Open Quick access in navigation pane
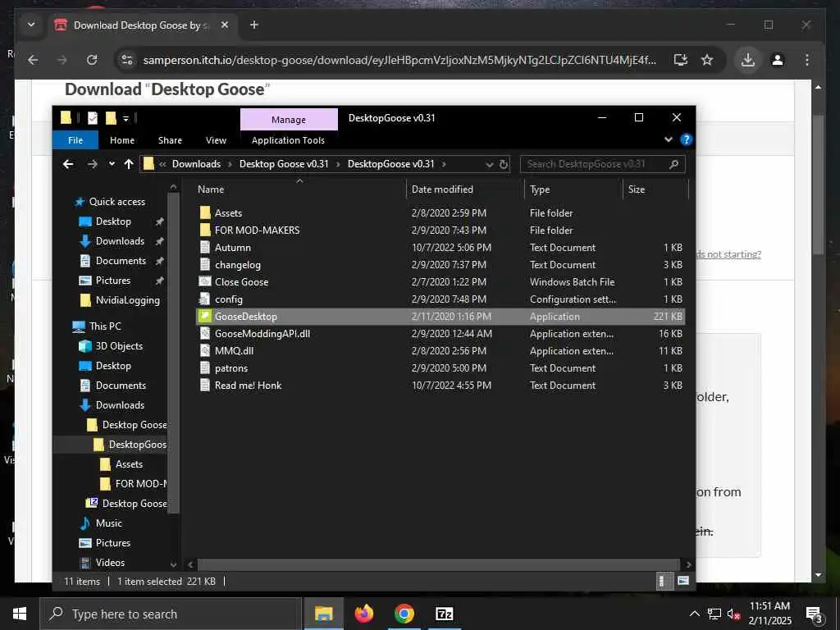The width and height of the screenshot is (840, 630). [116, 202]
